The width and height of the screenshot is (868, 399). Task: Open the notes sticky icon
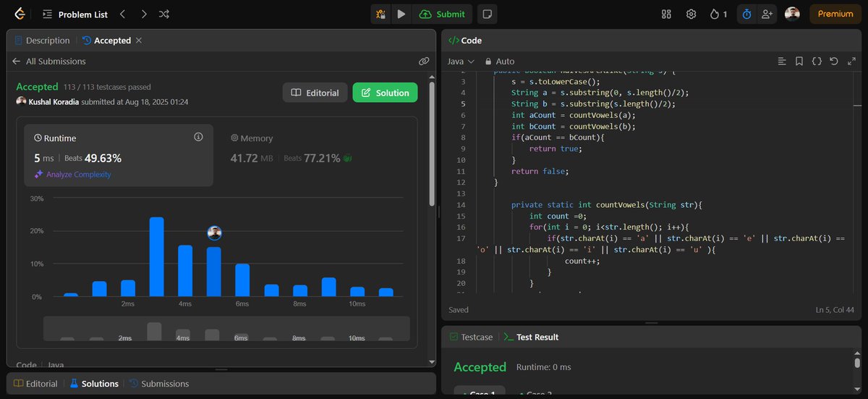pos(488,14)
